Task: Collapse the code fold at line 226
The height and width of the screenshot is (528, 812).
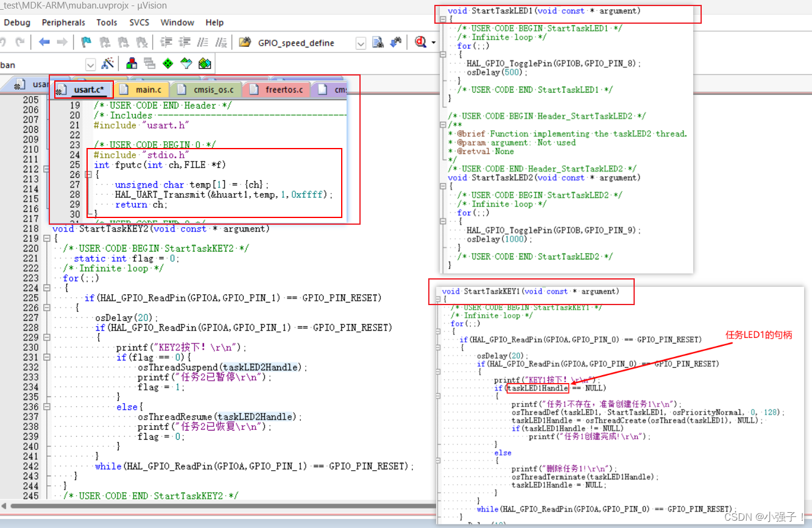Action: pos(46,308)
